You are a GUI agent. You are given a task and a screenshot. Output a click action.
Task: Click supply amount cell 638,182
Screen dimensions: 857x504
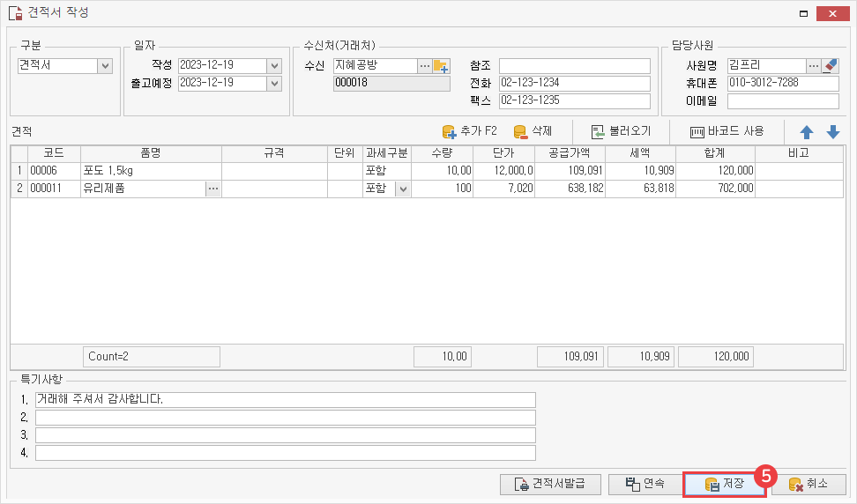point(570,189)
